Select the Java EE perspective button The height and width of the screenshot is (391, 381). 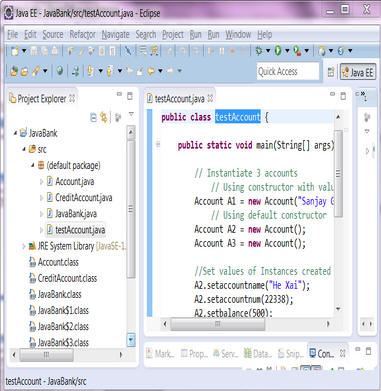click(x=358, y=72)
